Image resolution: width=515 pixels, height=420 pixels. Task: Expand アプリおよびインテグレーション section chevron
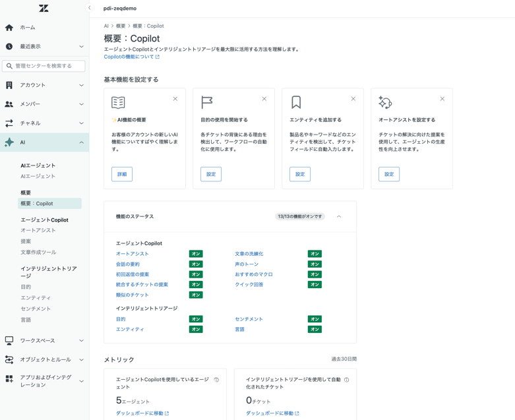(x=82, y=381)
